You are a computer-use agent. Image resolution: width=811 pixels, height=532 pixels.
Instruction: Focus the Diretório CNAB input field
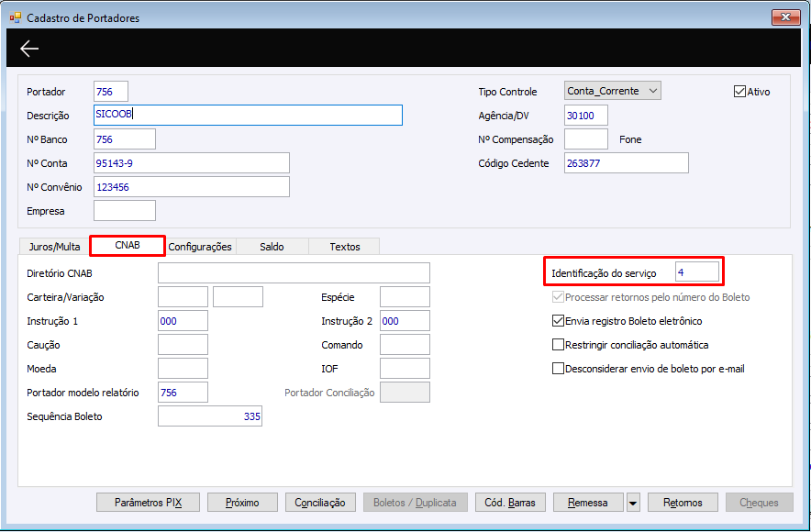pyautogui.click(x=294, y=273)
